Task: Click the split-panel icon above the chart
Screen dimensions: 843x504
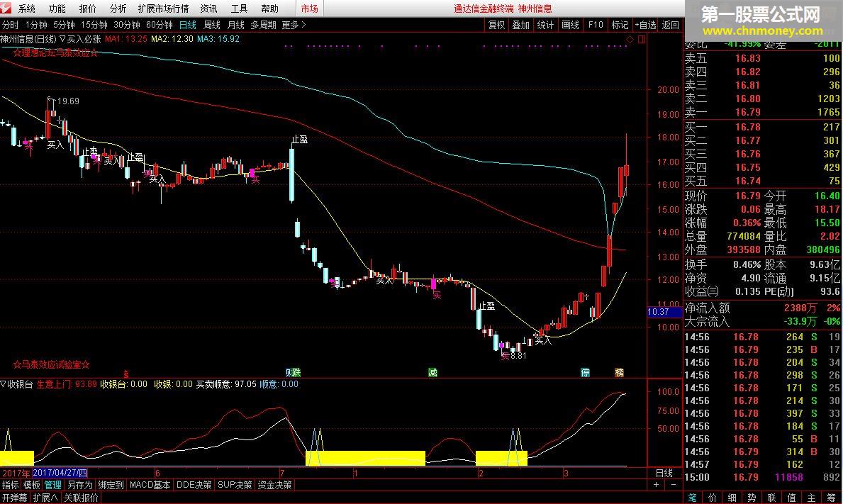Action: (x=642, y=39)
